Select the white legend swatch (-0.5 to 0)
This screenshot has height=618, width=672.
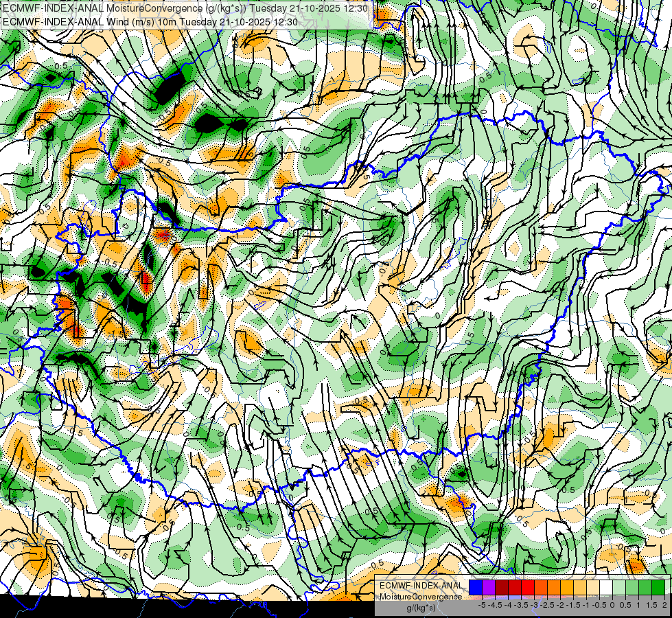click(x=606, y=588)
